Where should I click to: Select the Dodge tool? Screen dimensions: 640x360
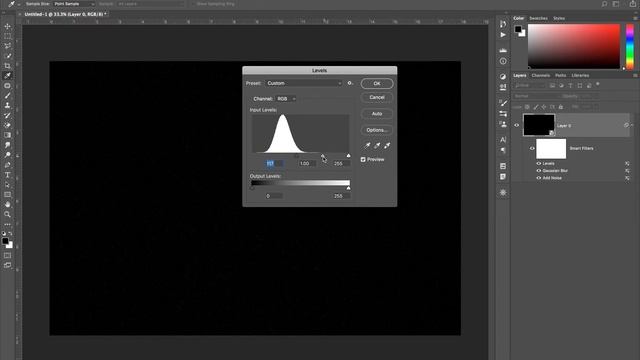(7, 155)
